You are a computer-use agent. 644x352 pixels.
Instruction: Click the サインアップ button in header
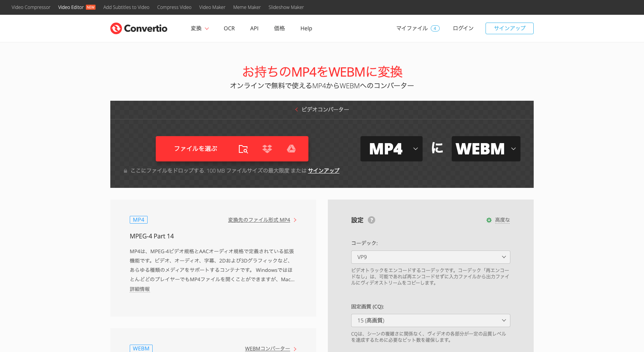[x=509, y=28]
